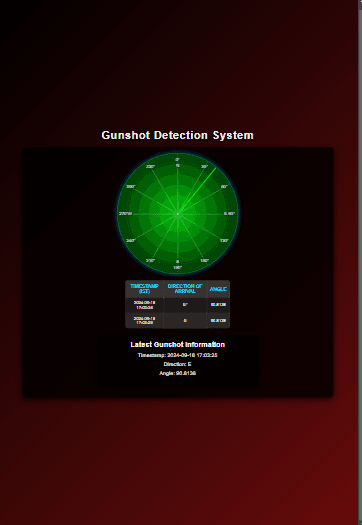Click the Angle: 90.8138 line
Screen dimensions: 362x525
click(x=177, y=373)
